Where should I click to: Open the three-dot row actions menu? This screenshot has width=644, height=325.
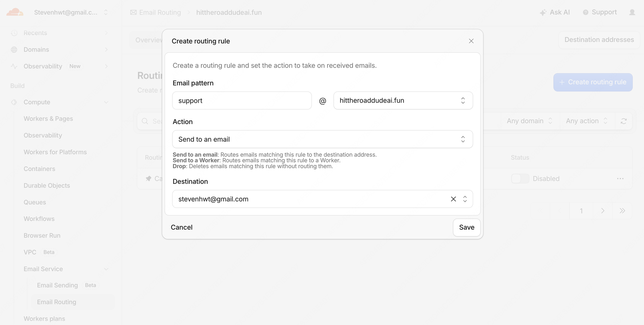pyautogui.click(x=620, y=178)
